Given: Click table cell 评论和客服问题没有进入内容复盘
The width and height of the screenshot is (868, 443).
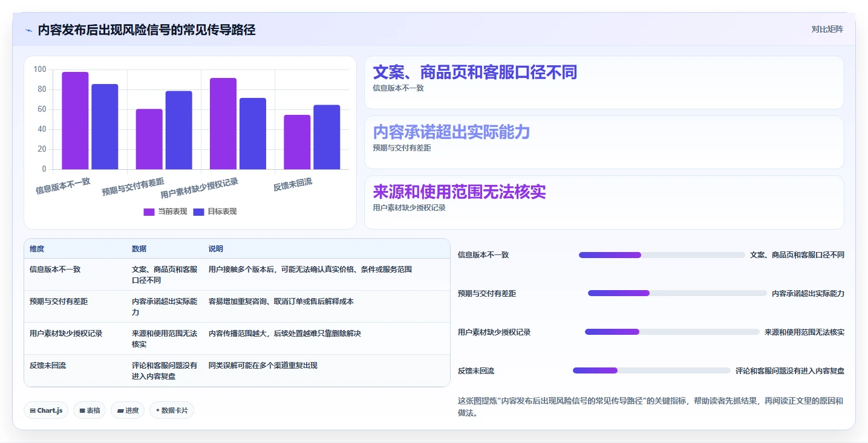Looking at the screenshot, I should [165, 371].
